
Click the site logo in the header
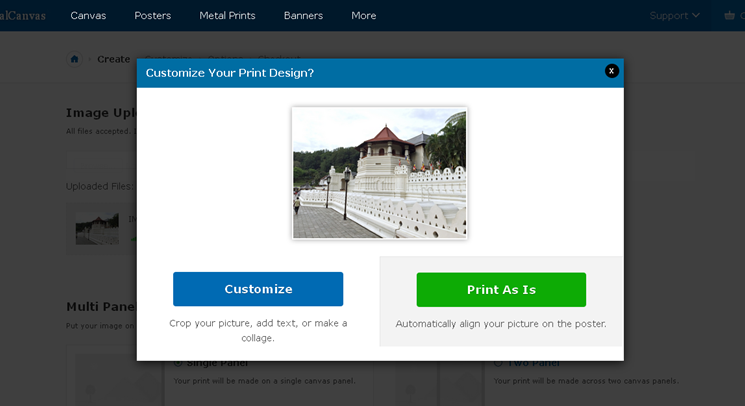point(23,16)
